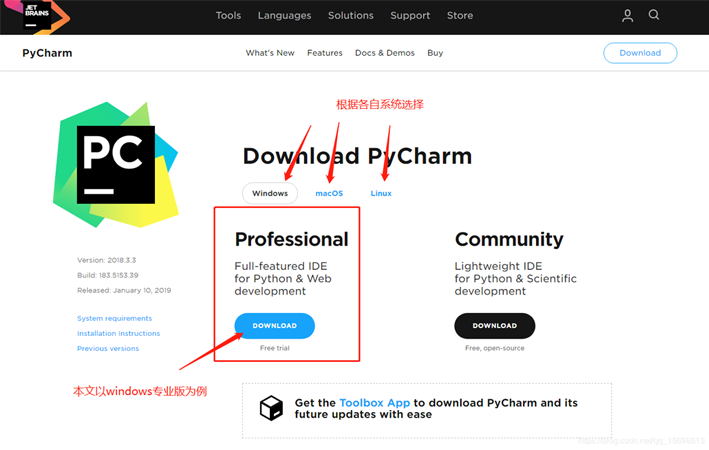Click the search magnifier icon
The image size is (709, 450).
(653, 15)
